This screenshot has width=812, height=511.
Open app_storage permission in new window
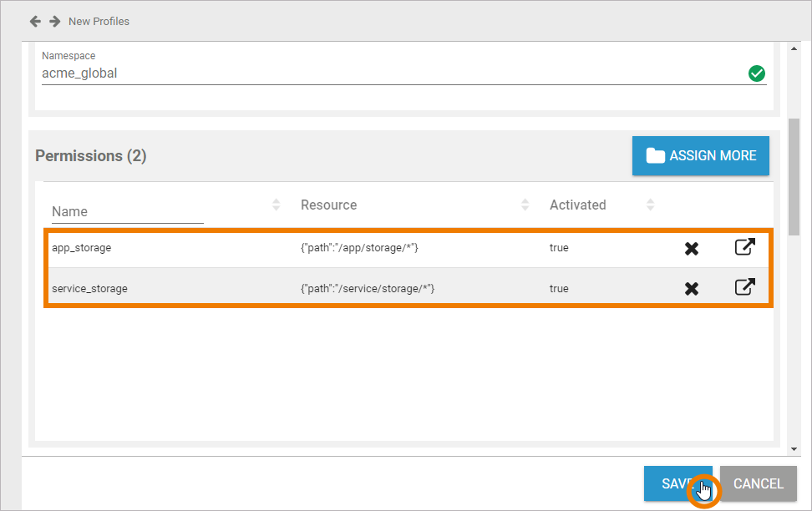click(744, 247)
